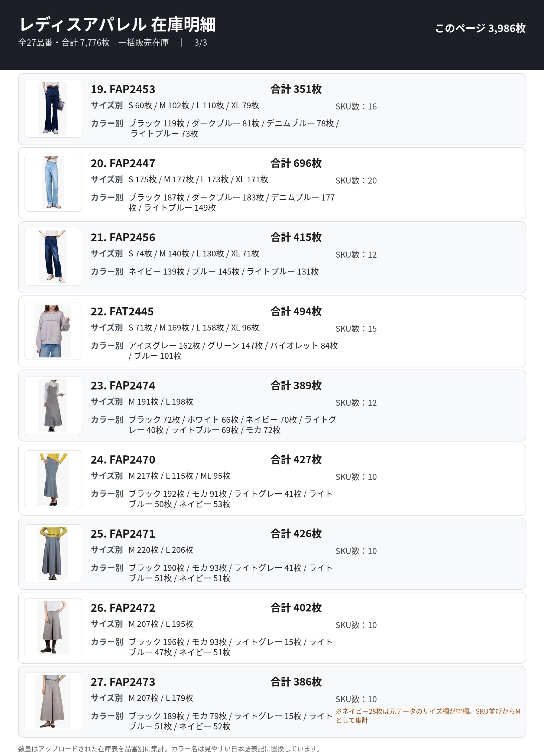Image resolution: width=544 pixels, height=756 pixels.
Task: Click the FAP2471 flared skirt thumbnail
Action: [x=53, y=553]
